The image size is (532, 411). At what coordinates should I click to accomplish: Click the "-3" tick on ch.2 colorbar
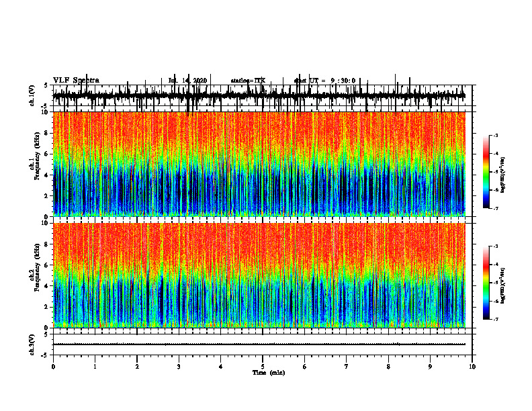pyautogui.click(x=495, y=246)
